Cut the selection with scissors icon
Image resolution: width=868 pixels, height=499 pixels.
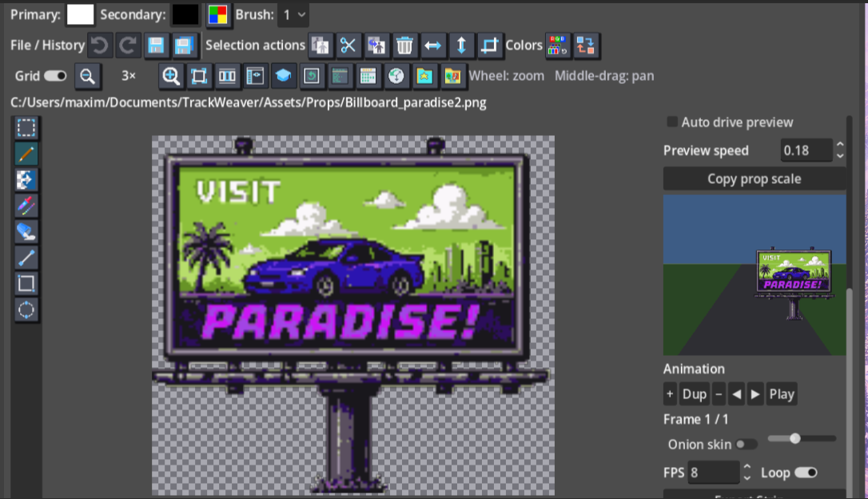(x=348, y=46)
